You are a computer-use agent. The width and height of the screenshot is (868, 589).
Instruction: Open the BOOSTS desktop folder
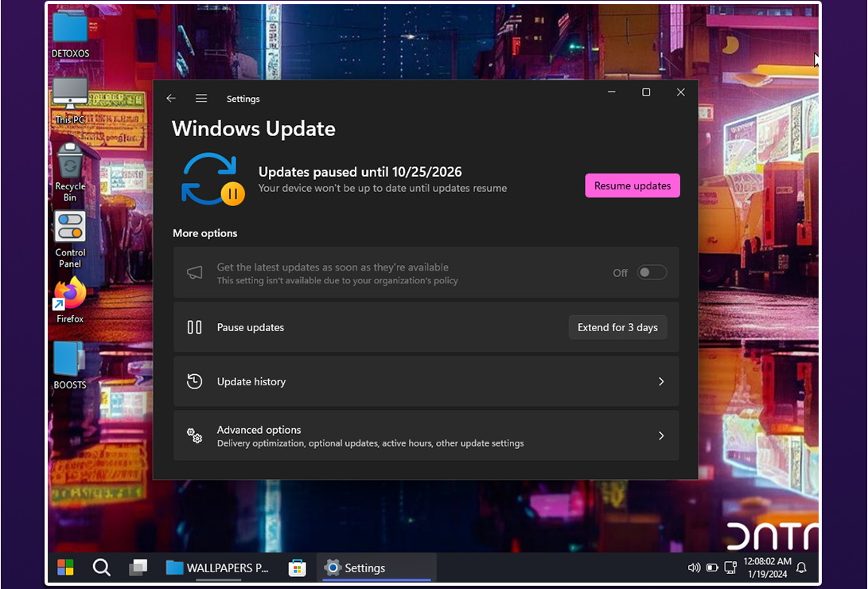pyautogui.click(x=70, y=361)
